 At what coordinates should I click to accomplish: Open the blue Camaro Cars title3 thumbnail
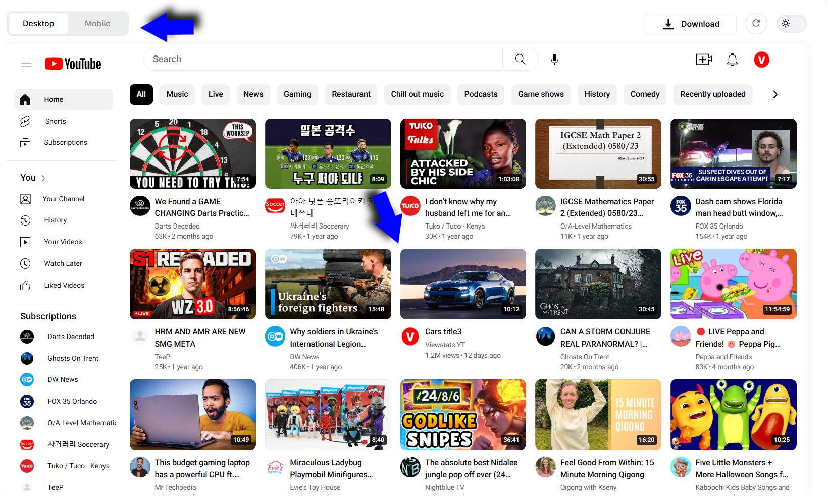click(463, 284)
